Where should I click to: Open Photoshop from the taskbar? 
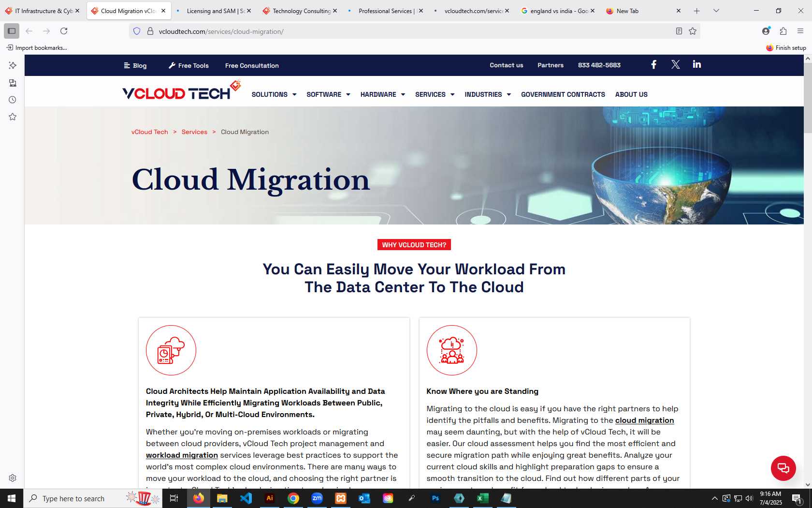click(435, 498)
